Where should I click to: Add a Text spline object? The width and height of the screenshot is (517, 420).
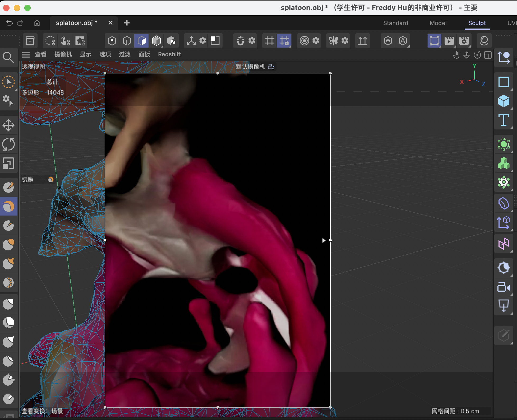(504, 120)
